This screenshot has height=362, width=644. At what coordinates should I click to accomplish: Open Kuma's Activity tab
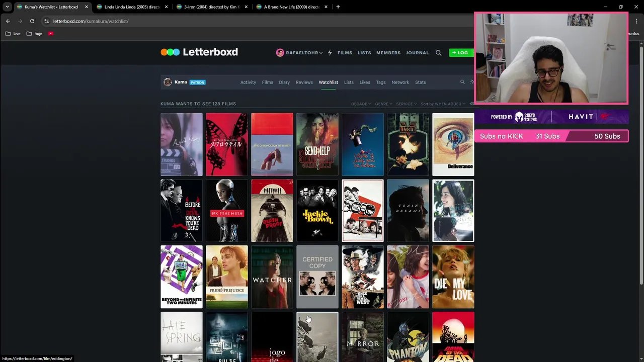pos(248,82)
